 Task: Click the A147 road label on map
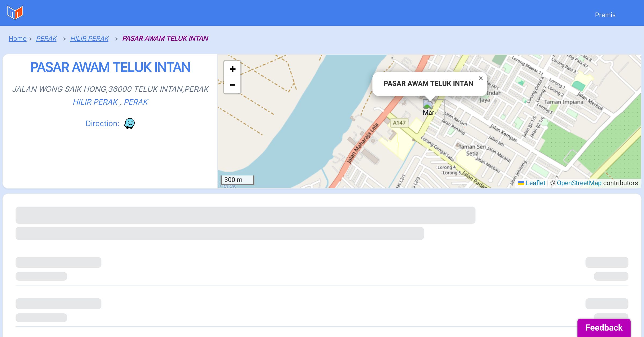399,123
